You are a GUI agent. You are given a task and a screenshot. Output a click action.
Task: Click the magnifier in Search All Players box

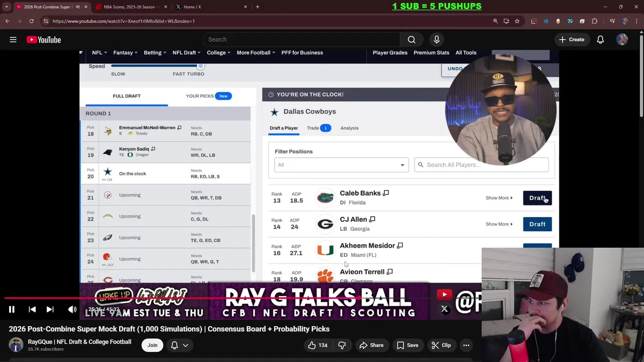click(421, 165)
